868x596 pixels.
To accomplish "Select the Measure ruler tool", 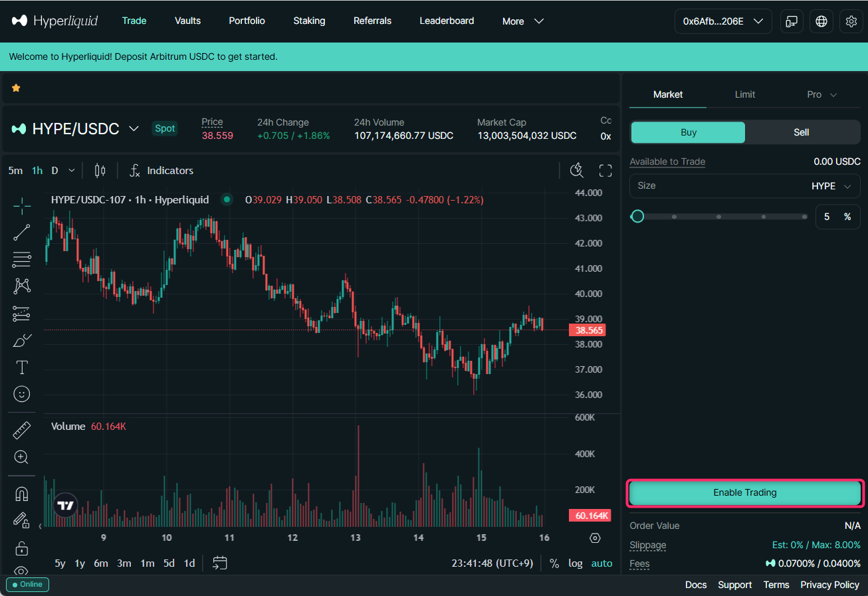I will click(22, 430).
